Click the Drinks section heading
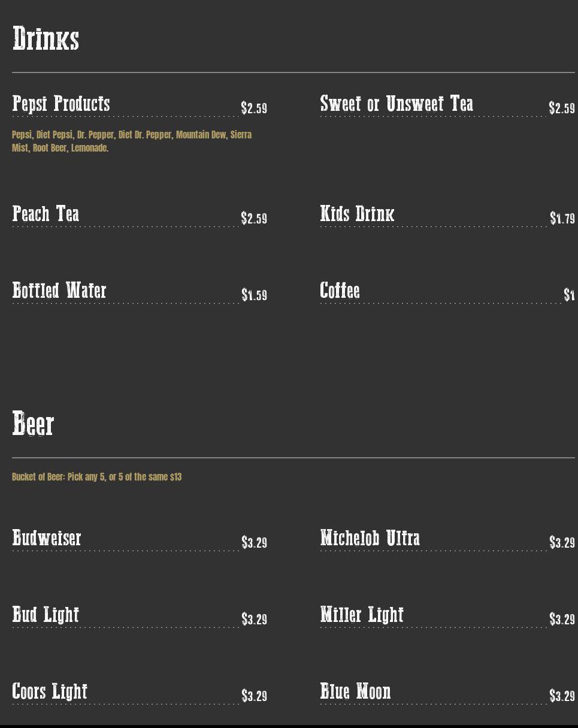578x728 pixels. (x=46, y=39)
